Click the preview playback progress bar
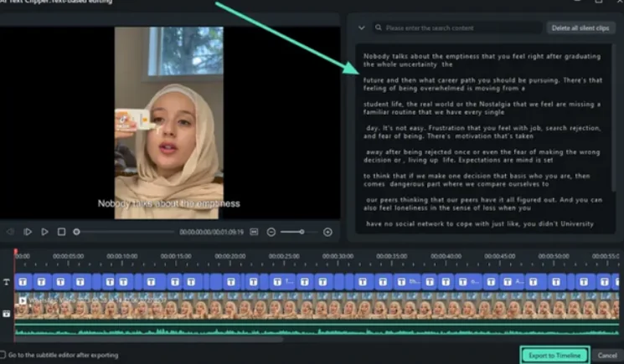This screenshot has width=624, height=364. tap(126, 232)
